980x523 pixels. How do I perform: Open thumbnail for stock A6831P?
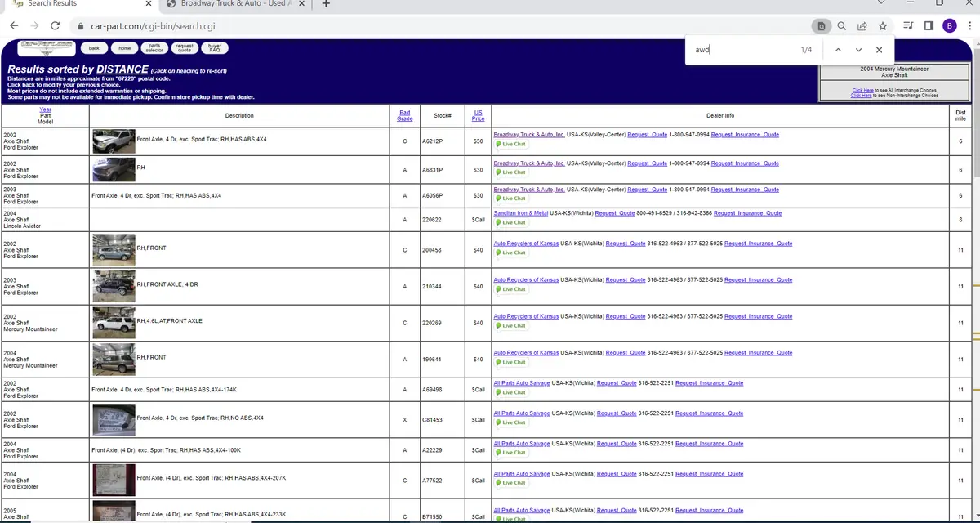click(114, 169)
